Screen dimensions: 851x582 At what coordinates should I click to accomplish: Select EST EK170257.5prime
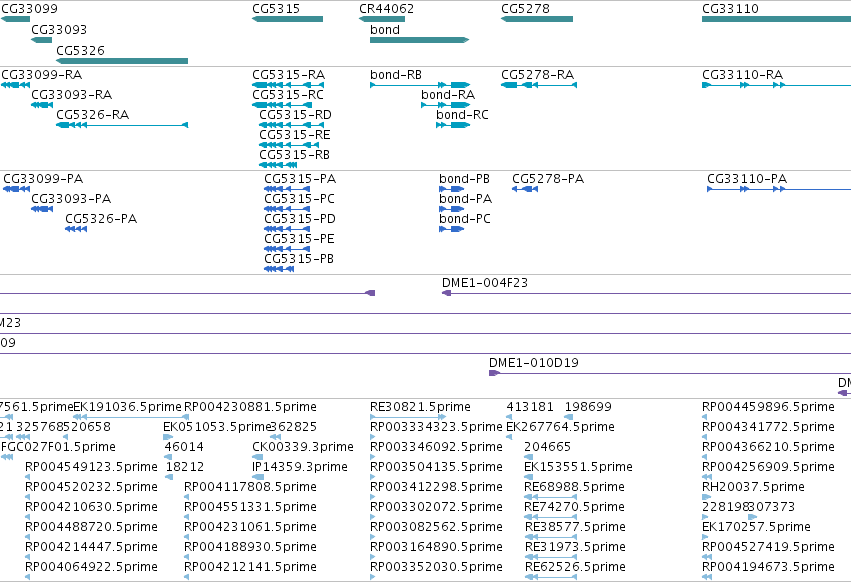756,527
